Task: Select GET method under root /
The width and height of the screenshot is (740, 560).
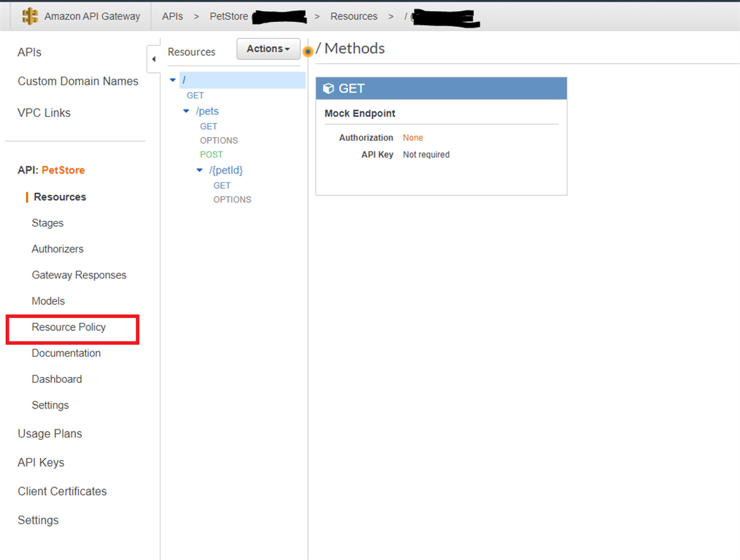Action: 195,96
